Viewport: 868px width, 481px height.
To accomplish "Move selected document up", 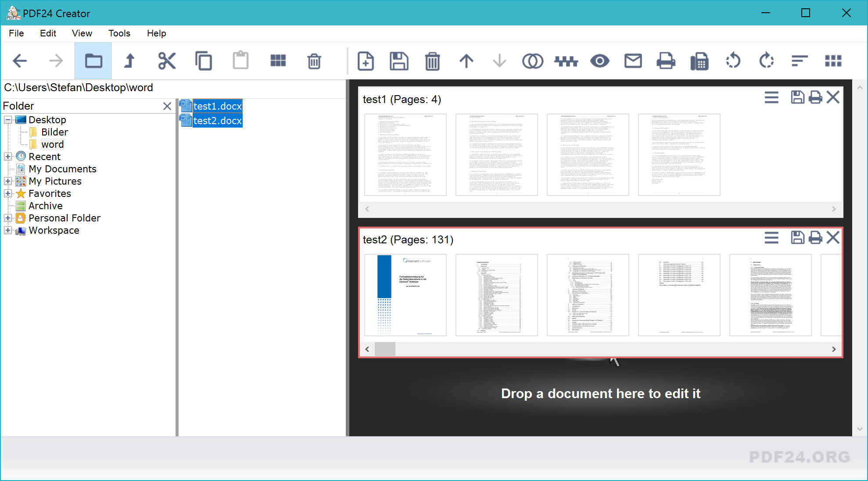I will 466,61.
